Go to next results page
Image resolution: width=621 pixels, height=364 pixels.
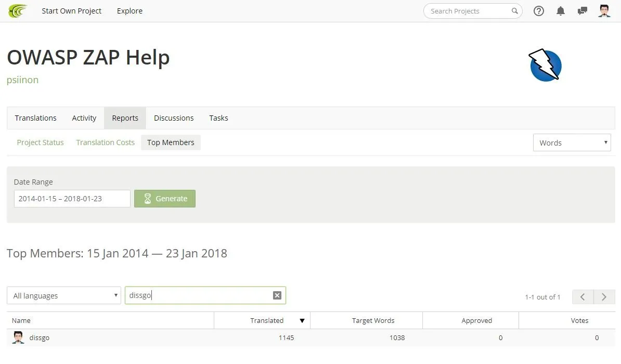[604, 297]
